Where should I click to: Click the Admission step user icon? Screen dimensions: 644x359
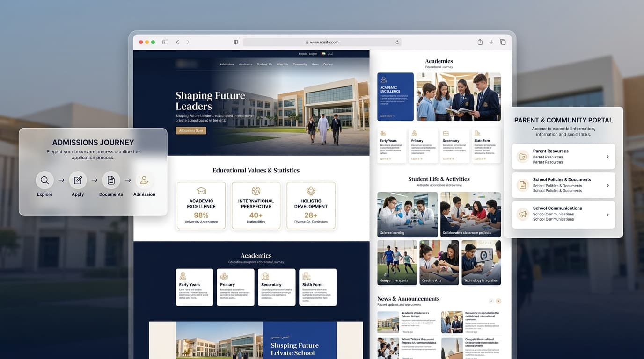tap(144, 180)
